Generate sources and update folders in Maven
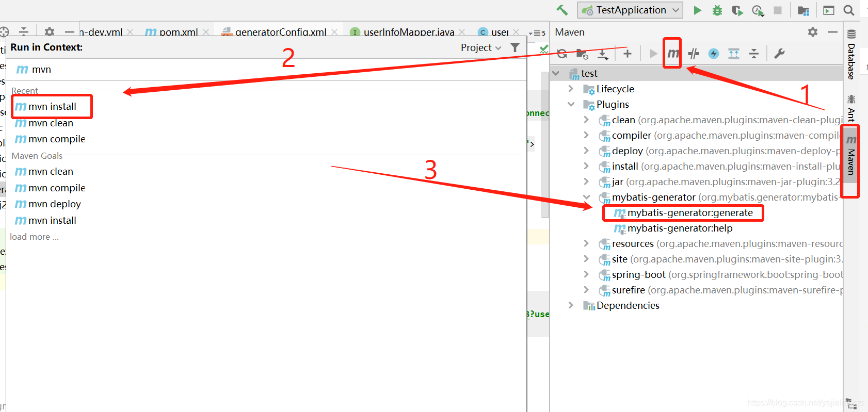868x412 pixels. pyautogui.click(x=583, y=54)
